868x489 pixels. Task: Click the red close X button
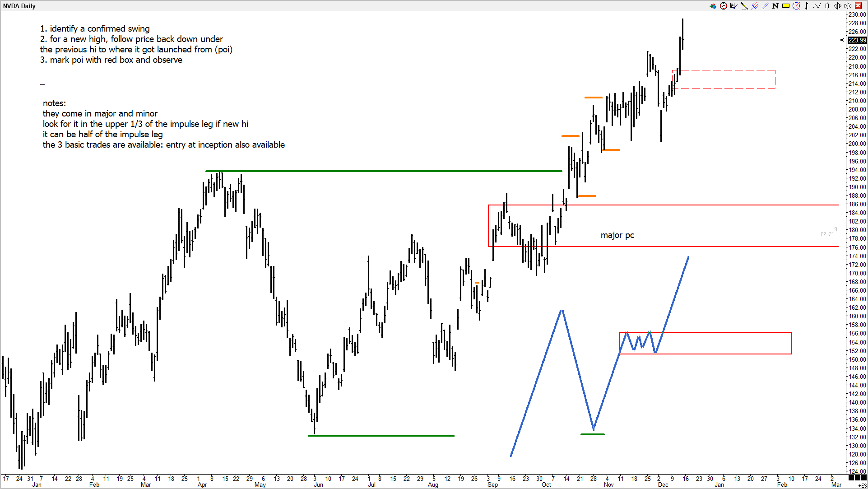pos(859,6)
